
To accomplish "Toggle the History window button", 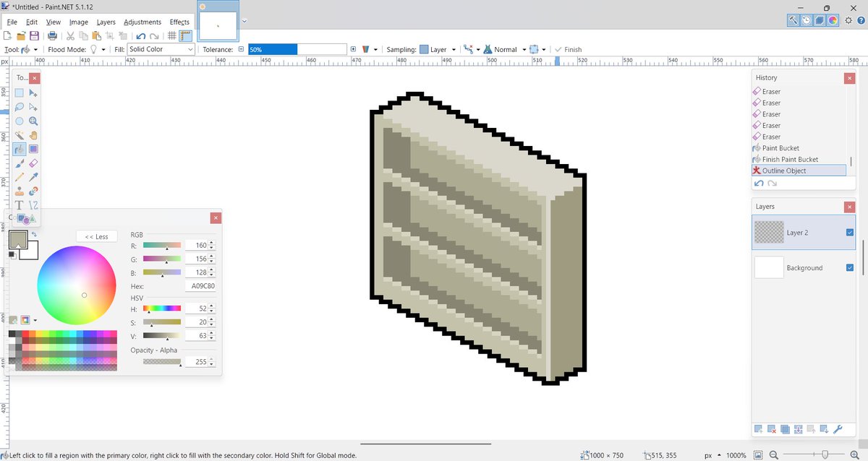I will (x=807, y=21).
